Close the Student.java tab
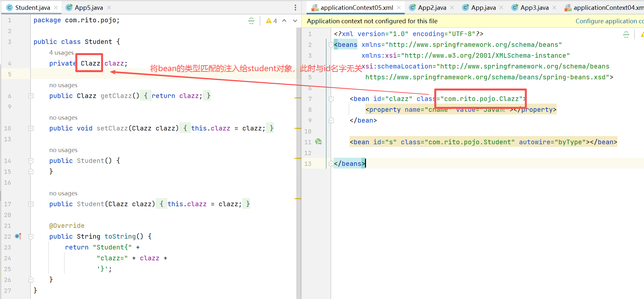This screenshot has width=644, height=299. click(56, 8)
